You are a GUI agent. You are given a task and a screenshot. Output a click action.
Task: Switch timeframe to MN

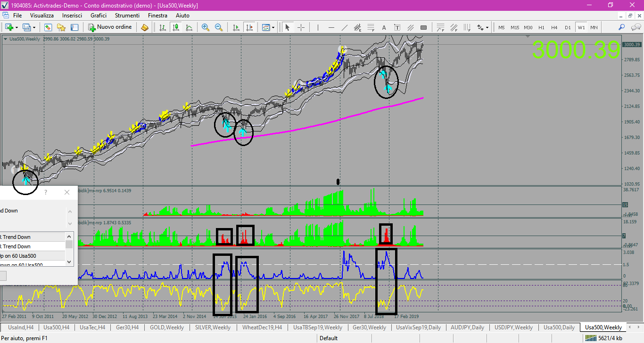point(594,27)
